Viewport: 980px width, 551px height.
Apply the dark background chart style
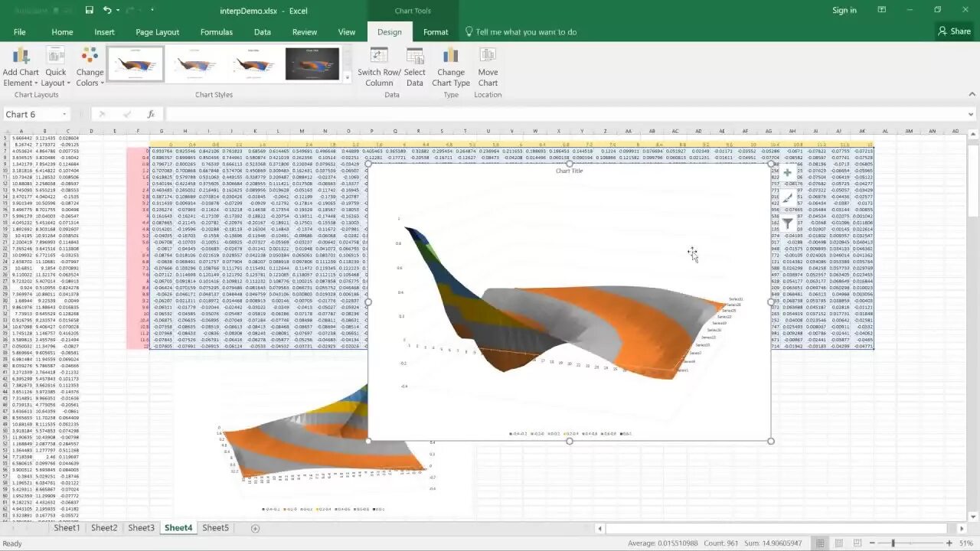pos(312,64)
